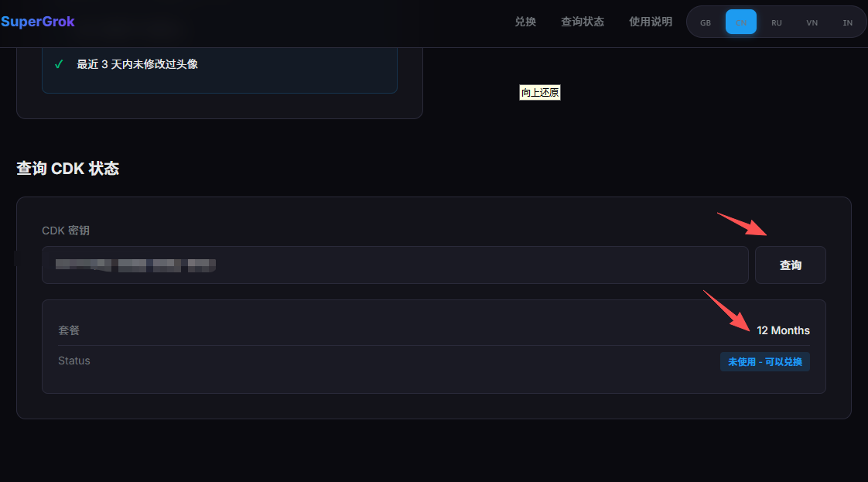This screenshot has height=482, width=868.
Task: Click the SuperGrok logo
Action: point(37,22)
